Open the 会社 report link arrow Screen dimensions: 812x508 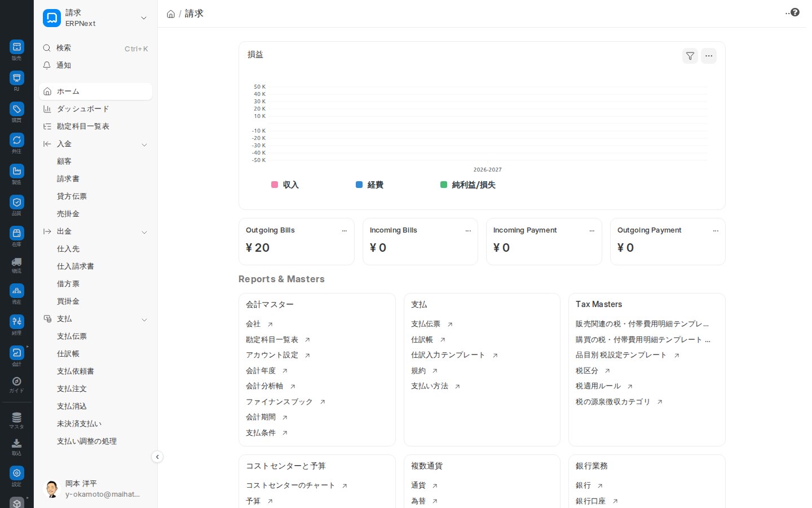coord(270,325)
